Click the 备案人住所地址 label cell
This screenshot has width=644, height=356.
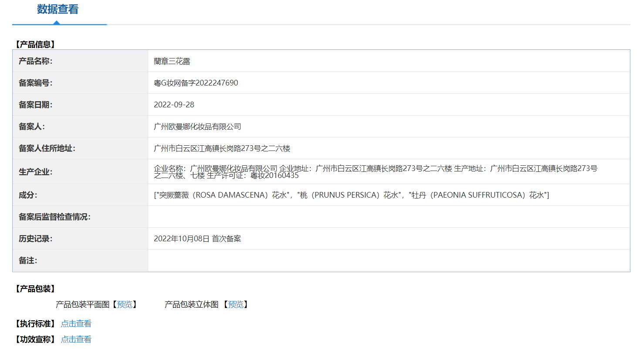[x=80, y=148]
